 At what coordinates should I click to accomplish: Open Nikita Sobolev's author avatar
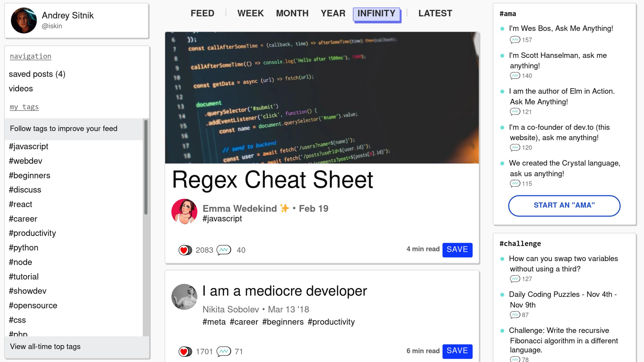pyautogui.click(x=184, y=297)
